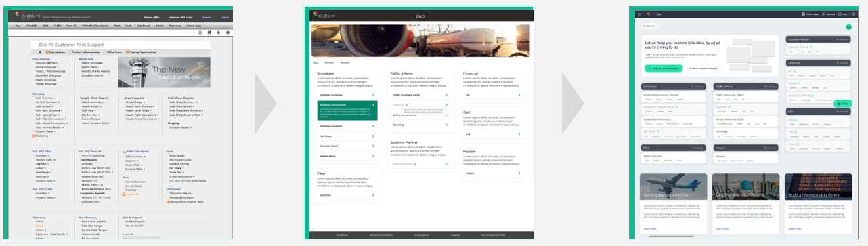Open the Schedule menu in the old portal

point(32,25)
